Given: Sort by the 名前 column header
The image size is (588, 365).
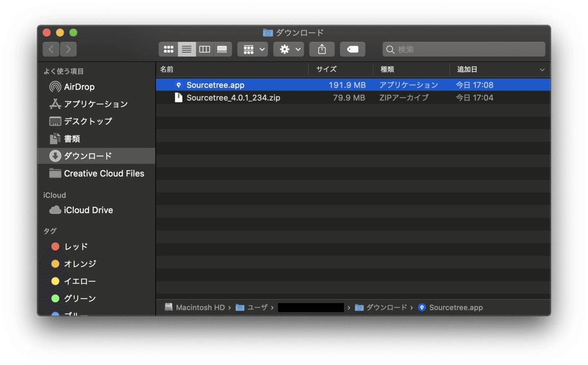Looking at the screenshot, I should click(232, 70).
